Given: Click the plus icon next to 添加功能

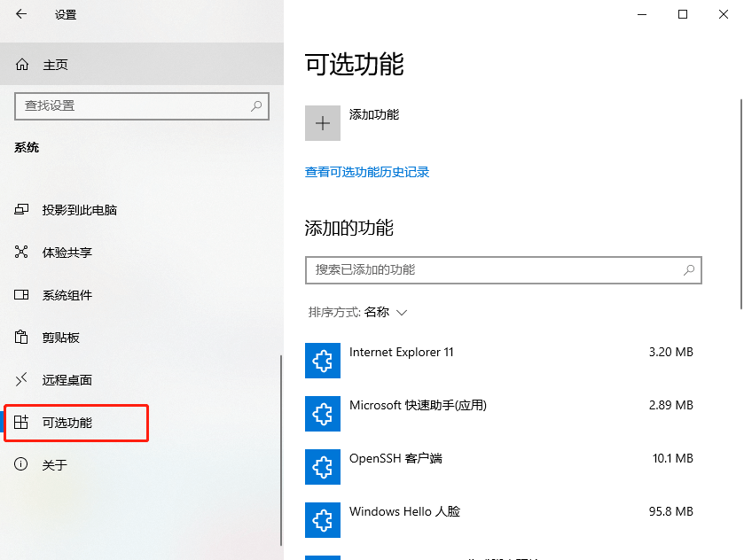Looking at the screenshot, I should tap(323, 122).
